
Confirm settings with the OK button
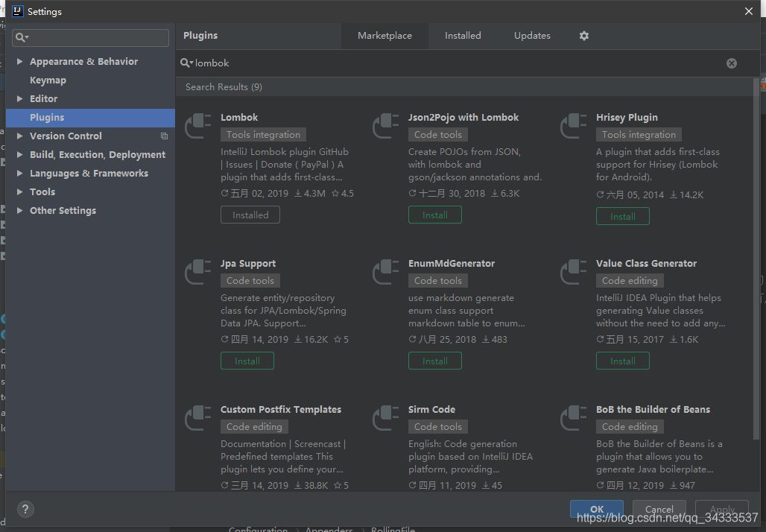tap(597, 509)
